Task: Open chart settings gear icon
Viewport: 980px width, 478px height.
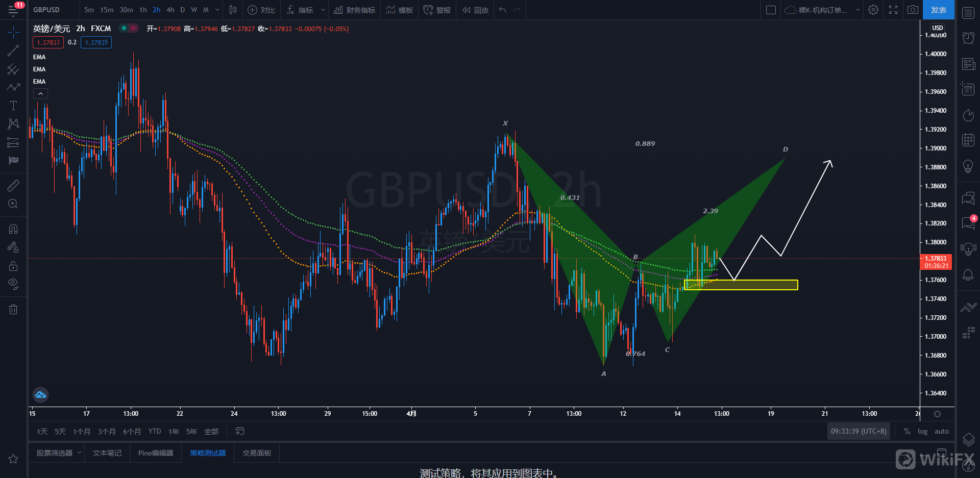Action: (873, 10)
